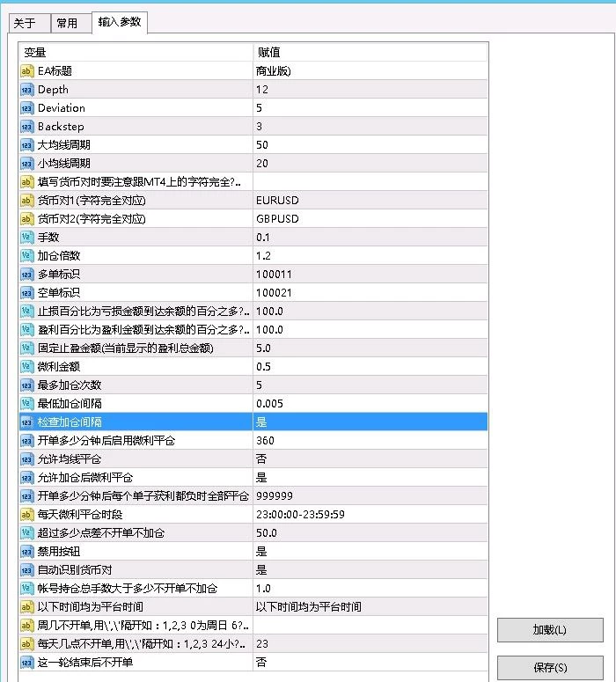Click the string icon beside 货币对1(字符完全对应)
The height and width of the screenshot is (682, 616).
[x=26, y=201]
